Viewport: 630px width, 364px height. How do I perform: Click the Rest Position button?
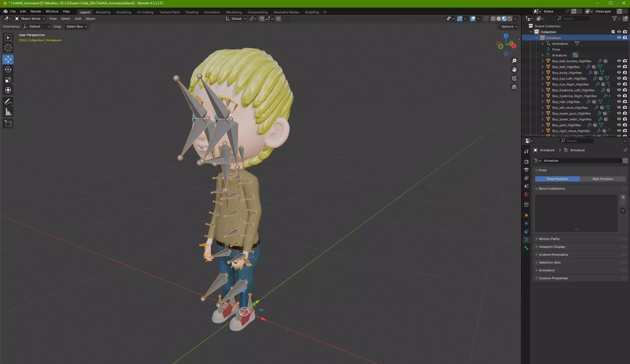click(603, 179)
